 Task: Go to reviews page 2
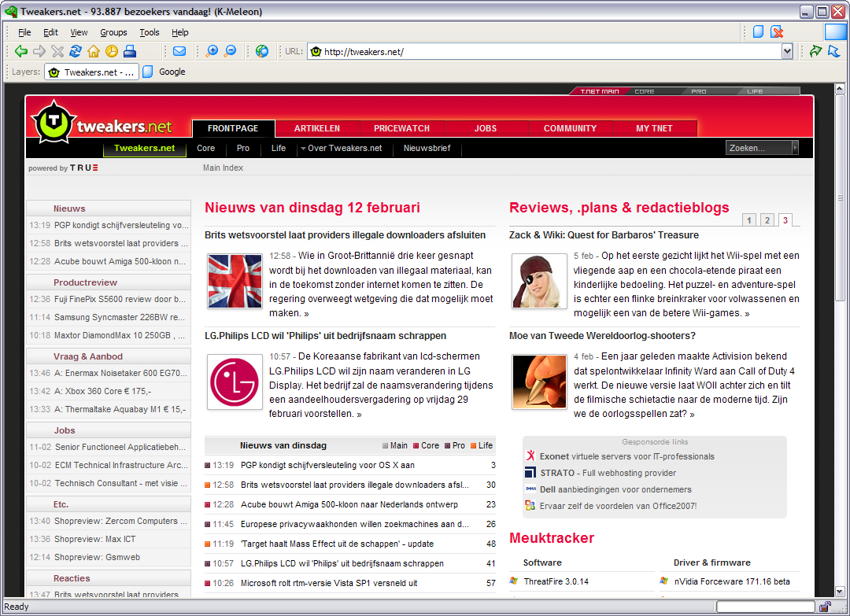pyautogui.click(x=767, y=220)
